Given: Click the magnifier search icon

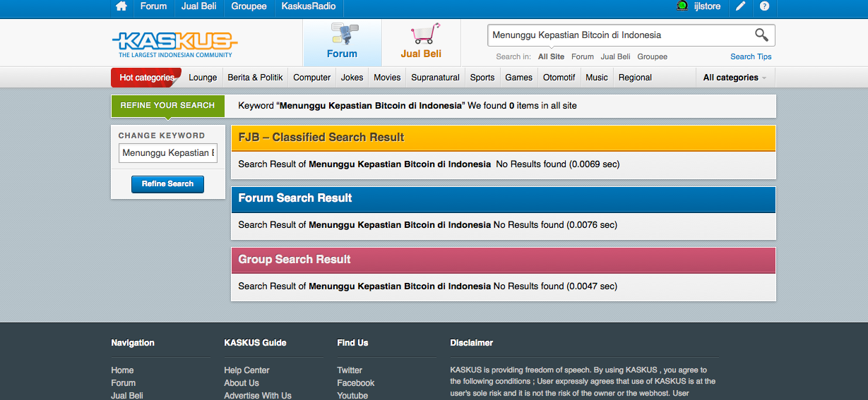Looking at the screenshot, I should point(761,35).
